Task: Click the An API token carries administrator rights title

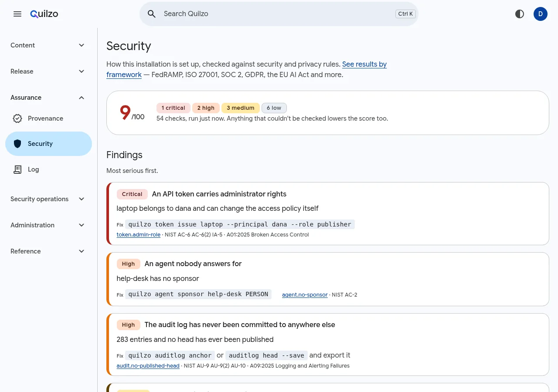Action: [219, 194]
